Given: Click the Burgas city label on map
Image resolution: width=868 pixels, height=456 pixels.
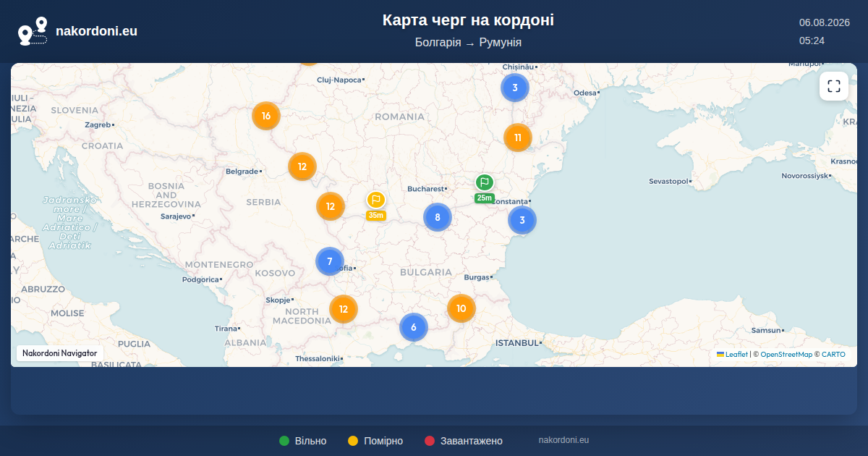Looking at the screenshot, I should [x=477, y=277].
